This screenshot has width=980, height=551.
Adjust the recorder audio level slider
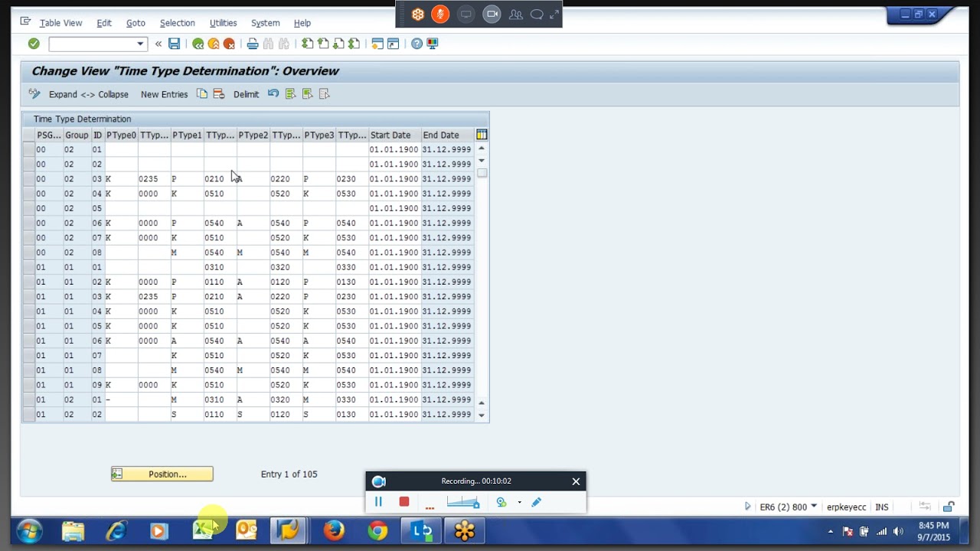[x=463, y=502]
